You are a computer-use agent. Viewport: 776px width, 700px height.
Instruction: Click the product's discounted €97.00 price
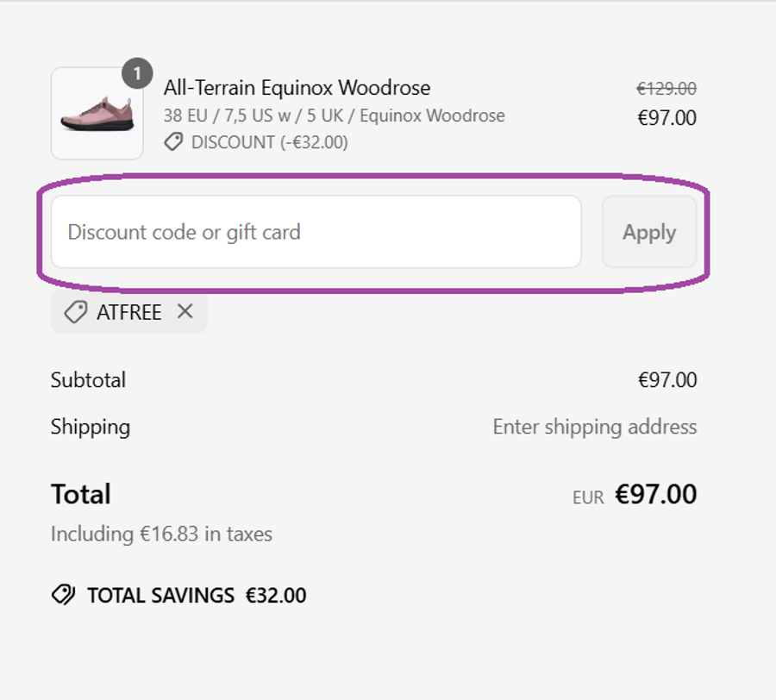666,118
